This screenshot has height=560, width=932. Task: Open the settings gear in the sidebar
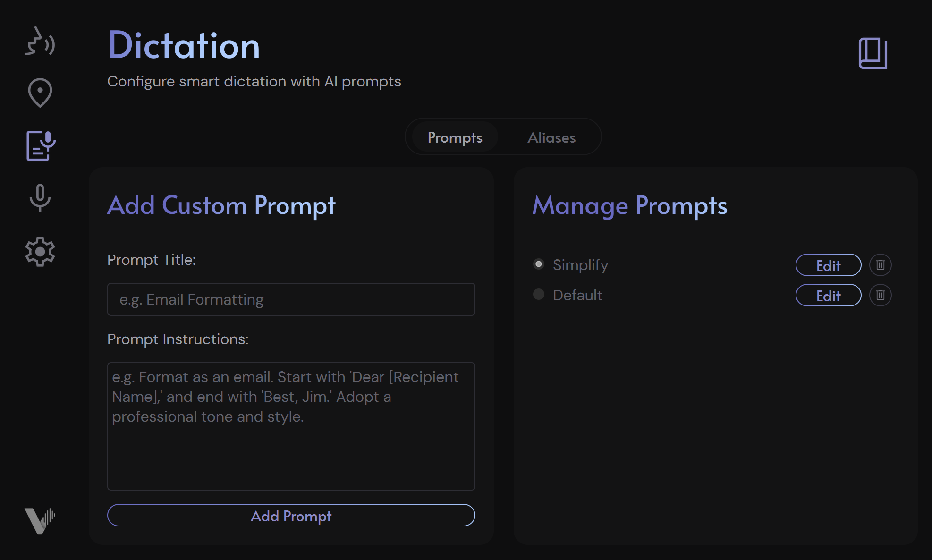[40, 252]
